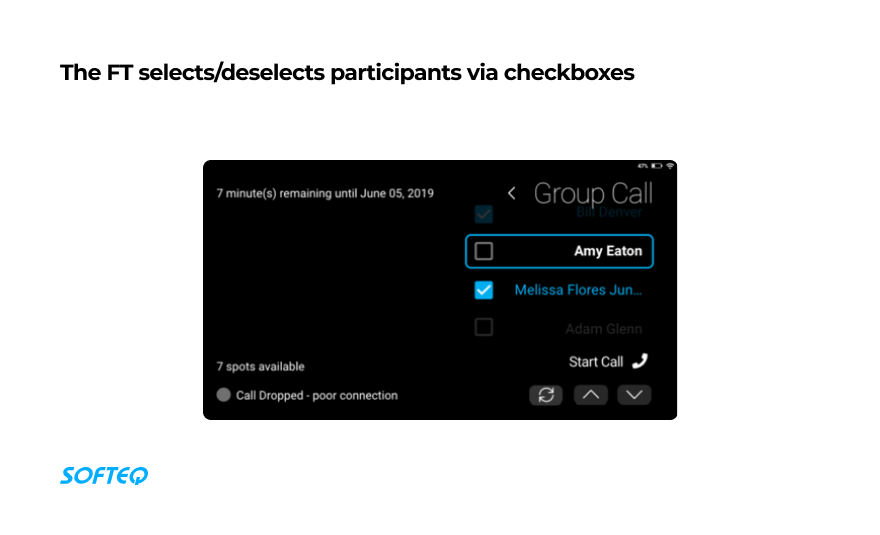Click the Group Call title

click(593, 193)
